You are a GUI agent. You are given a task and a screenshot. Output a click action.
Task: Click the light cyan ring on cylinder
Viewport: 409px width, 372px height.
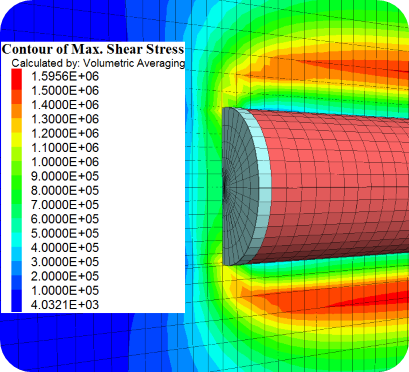pyautogui.click(x=264, y=187)
